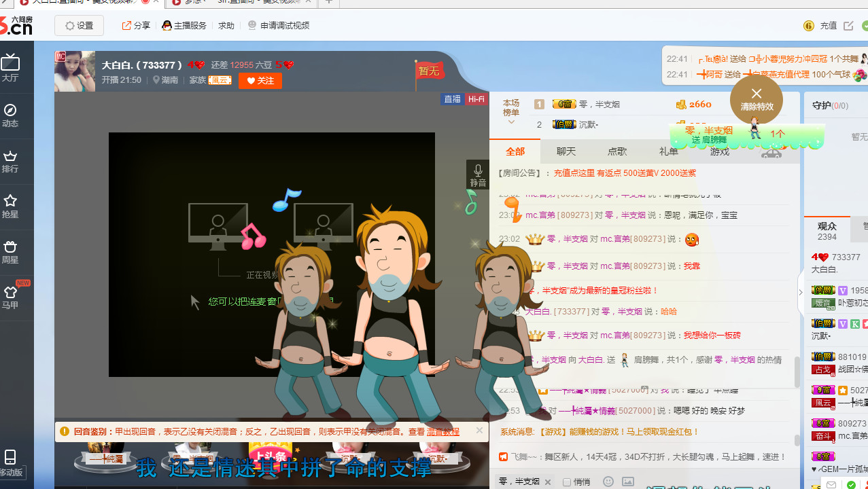Click the chat area vertical scrollbar

[797, 372]
